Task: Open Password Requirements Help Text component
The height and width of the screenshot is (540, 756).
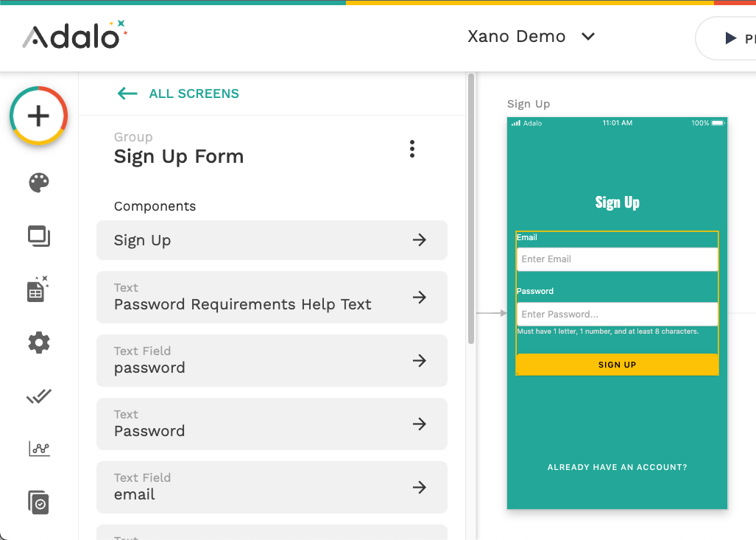Action: pyautogui.click(x=272, y=297)
